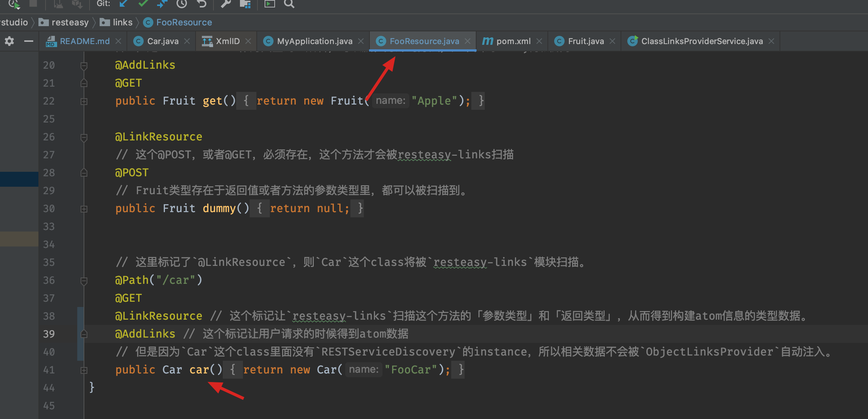868x419 pixels.
Task: Open settings via the wrench icon
Action: pos(226,4)
